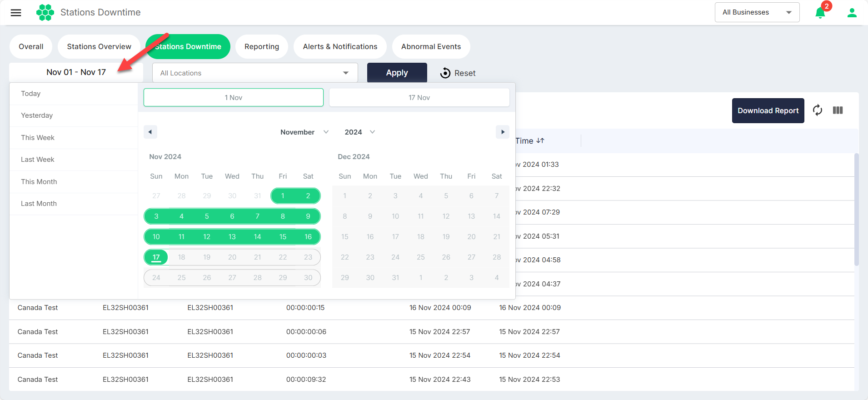Click duration 00:00:00:15 cell

pyautogui.click(x=305, y=308)
